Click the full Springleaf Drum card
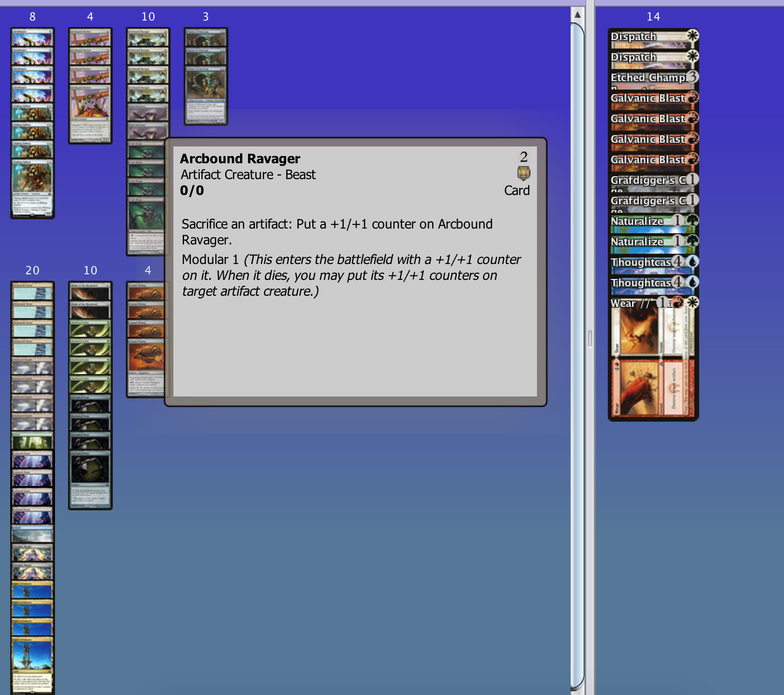This screenshot has height=695, width=784. tap(90, 480)
